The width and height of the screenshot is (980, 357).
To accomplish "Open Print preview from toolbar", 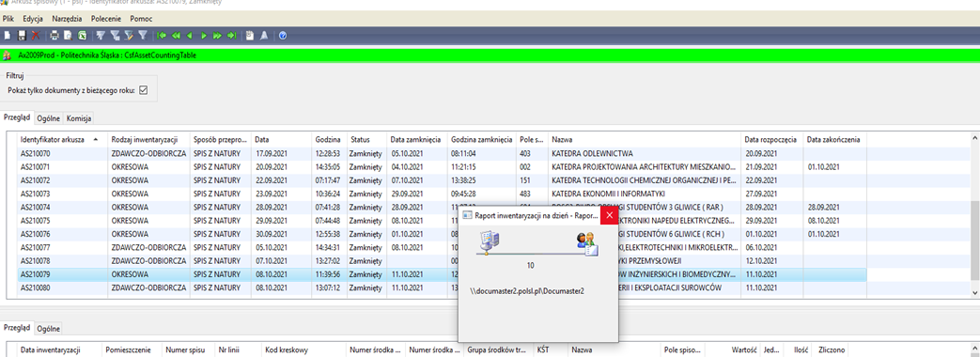I will [69, 36].
